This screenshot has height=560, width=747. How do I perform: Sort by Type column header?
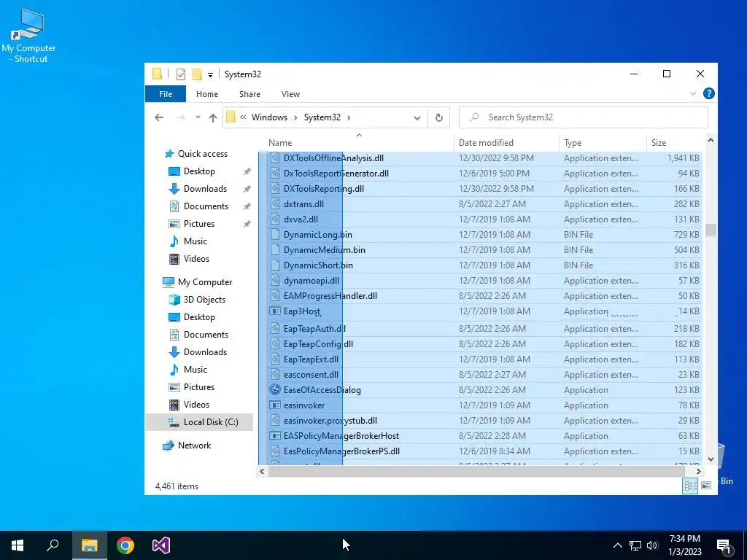click(602, 143)
